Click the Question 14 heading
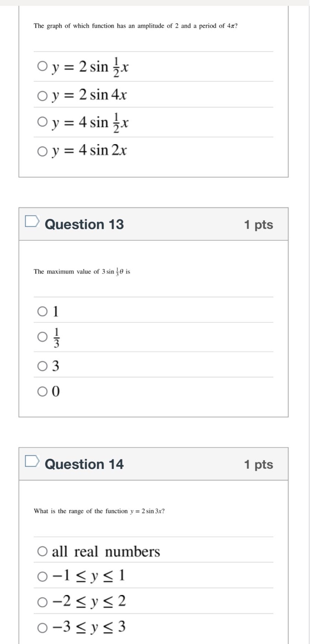Screen dimensions: 335x644 click(x=84, y=464)
